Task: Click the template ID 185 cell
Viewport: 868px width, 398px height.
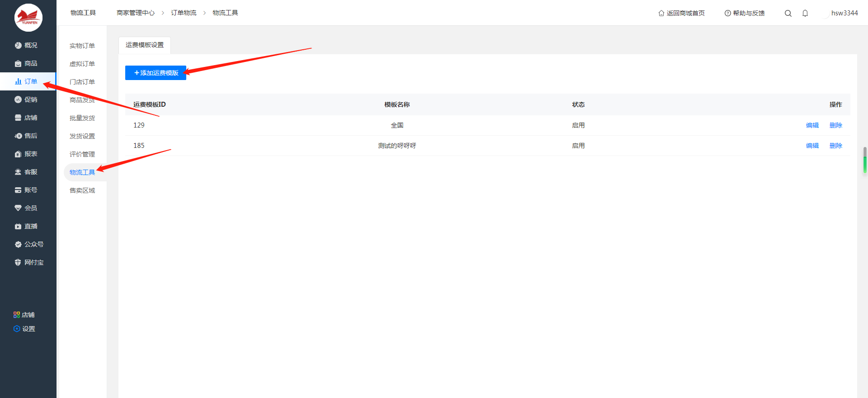Action: click(139, 146)
